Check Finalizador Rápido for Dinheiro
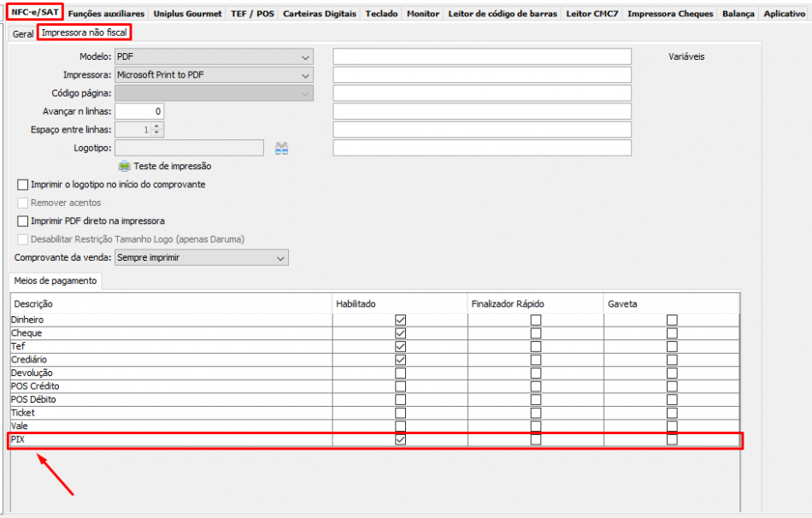This screenshot has width=812, height=518. (536, 321)
